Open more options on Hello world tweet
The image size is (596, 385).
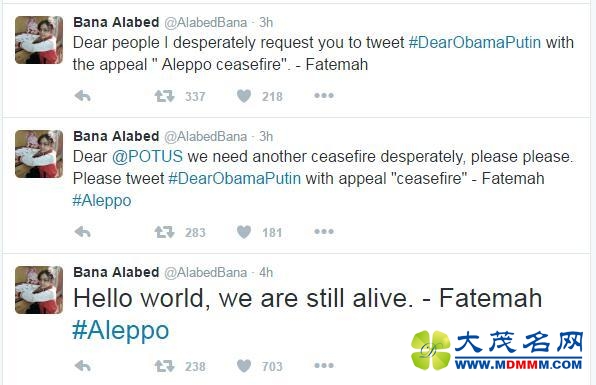coord(324,366)
